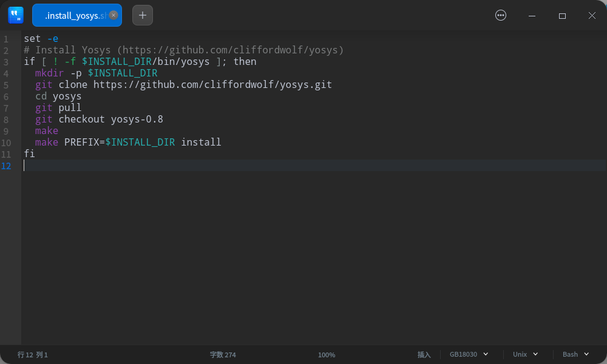Click the set -e statement

click(39, 38)
